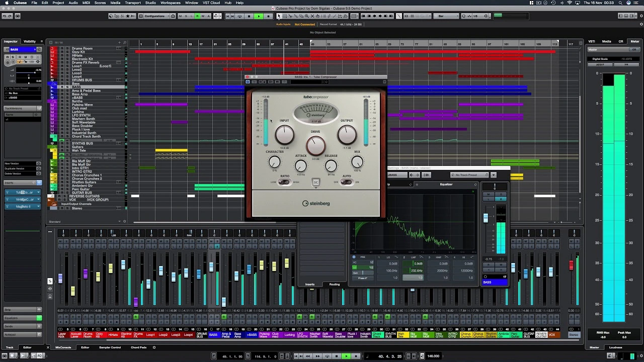Image resolution: width=644 pixels, height=362 pixels.
Task: Click the Undo arrow in the toolbar
Action: 4,16
